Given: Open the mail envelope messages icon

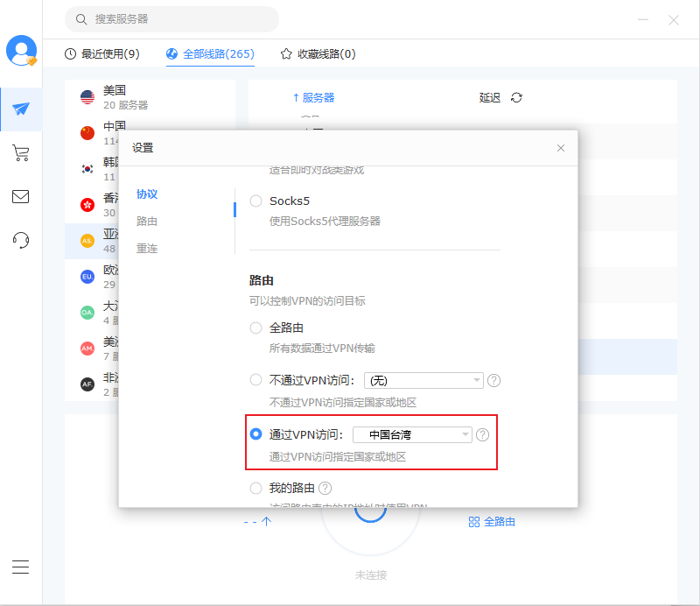Looking at the screenshot, I should click(x=20, y=197).
